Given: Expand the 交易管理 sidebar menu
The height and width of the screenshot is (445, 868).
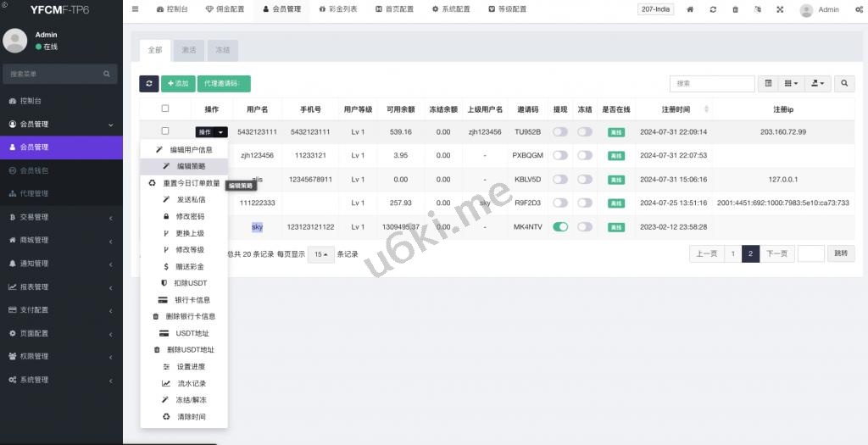Looking at the screenshot, I should 61,217.
